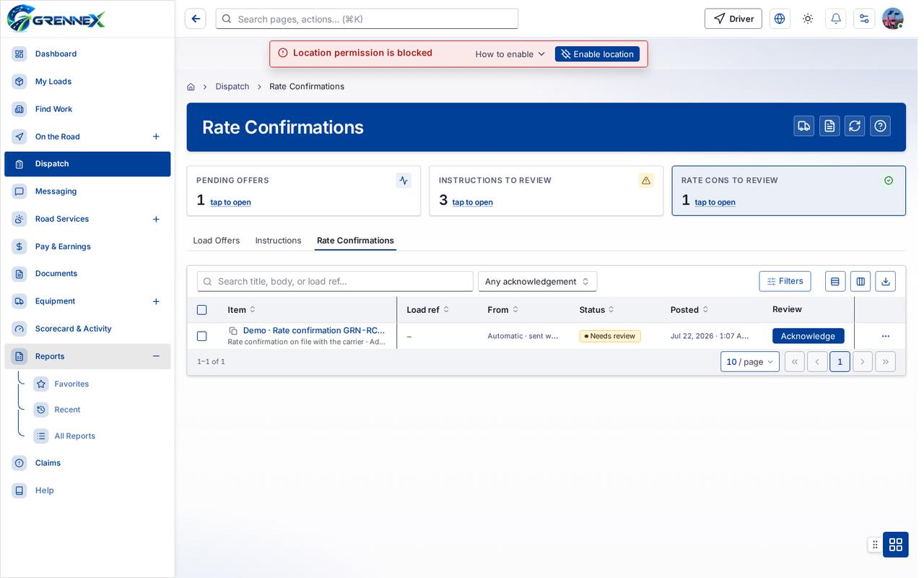
Task: Click in the Search pages, actions field
Action: point(367,19)
